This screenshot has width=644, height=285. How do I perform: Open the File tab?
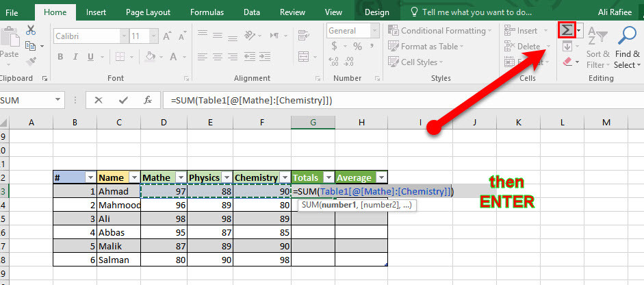[12, 12]
